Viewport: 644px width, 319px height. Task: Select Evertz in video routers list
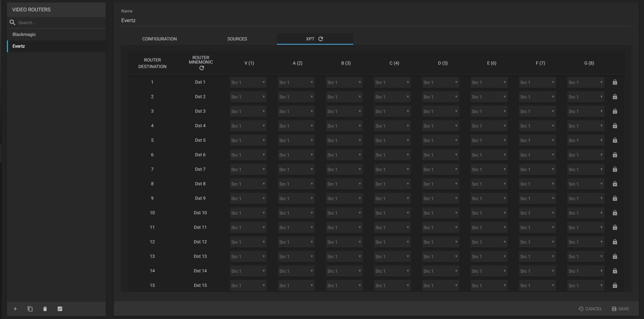click(x=56, y=46)
